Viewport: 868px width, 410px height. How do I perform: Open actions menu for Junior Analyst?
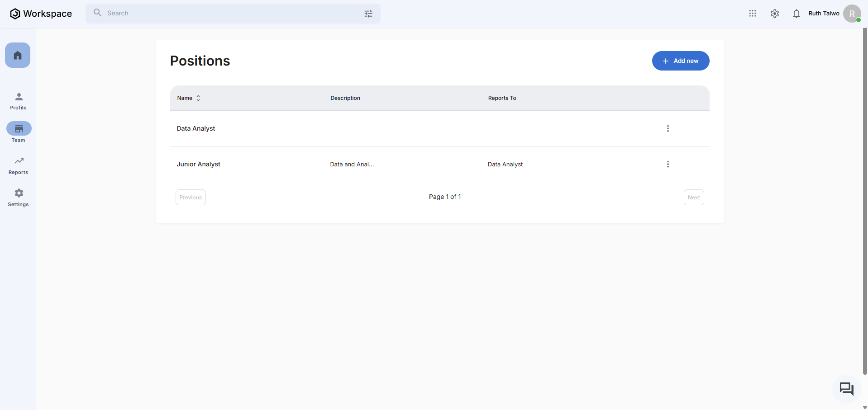pos(668,164)
